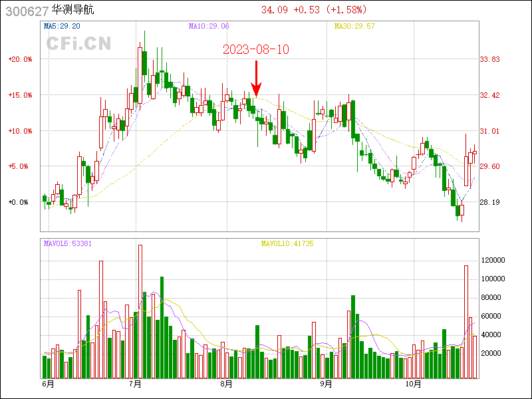Click the 33.83 price axis value
This screenshot has width=532, height=399.
tap(489, 59)
